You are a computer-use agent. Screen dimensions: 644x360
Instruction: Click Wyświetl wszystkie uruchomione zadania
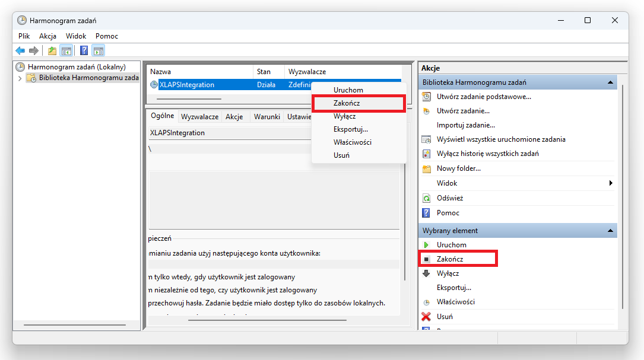[x=500, y=139]
